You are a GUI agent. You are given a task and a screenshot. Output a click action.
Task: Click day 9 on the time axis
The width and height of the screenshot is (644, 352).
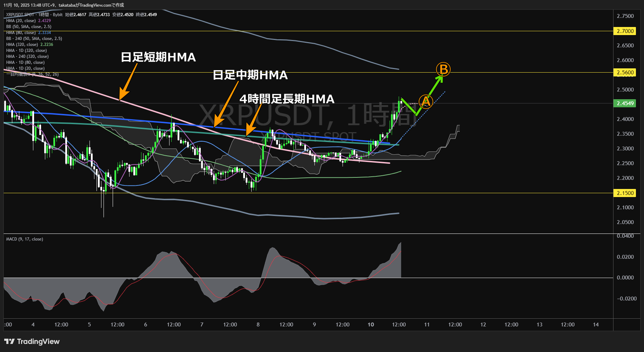tap(314, 325)
